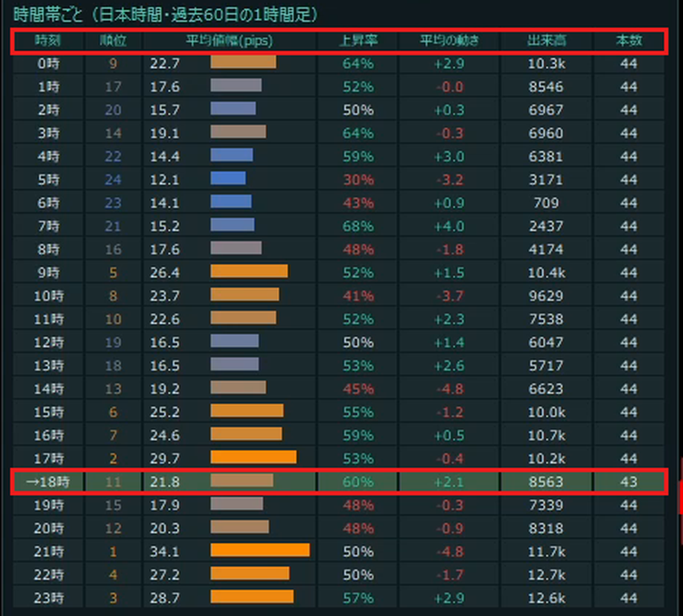Viewport: 683px width, 616px height.
Task: Select the 20時 time cell
Action: [48, 529]
